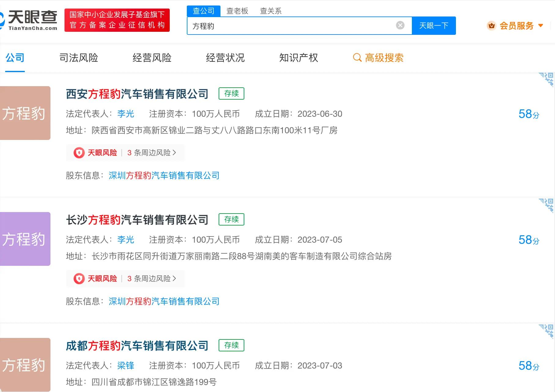The image size is (555, 392).
Task: Click the 成都 company logo thumbnail
Action: [x=25, y=365]
